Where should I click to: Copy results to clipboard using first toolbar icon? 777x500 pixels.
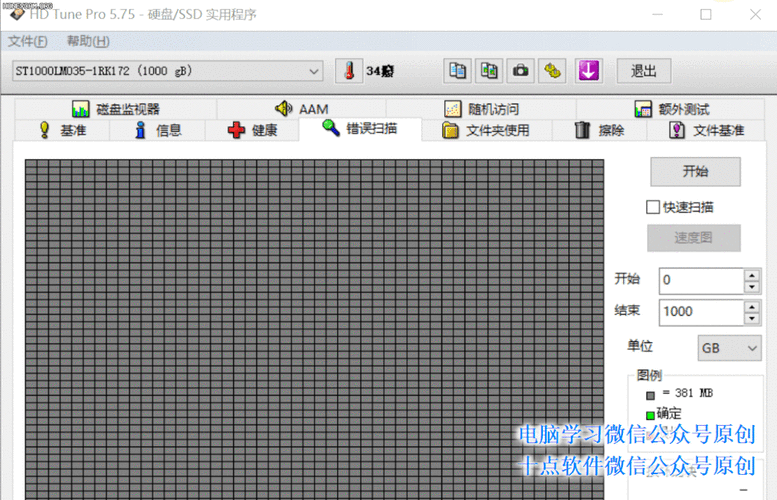[457, 71]
